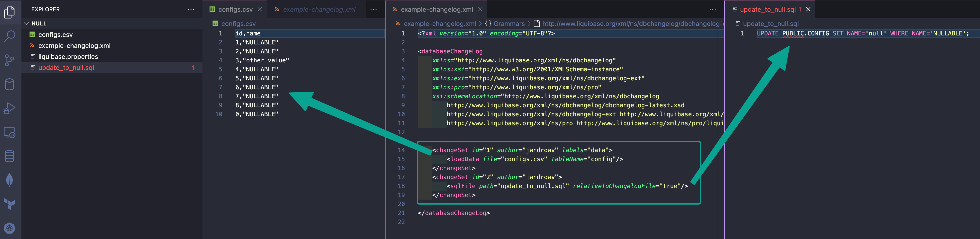Click the Grammars breadcrumb item
Screen dimensions: 980x239
point(509,24)
